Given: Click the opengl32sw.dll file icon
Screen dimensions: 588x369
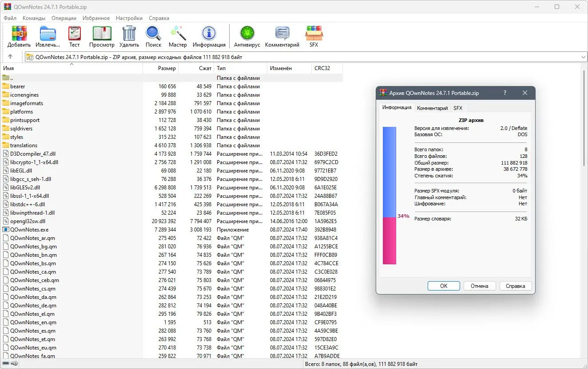Looking at the screenshot, I should [x=6, y=221].
